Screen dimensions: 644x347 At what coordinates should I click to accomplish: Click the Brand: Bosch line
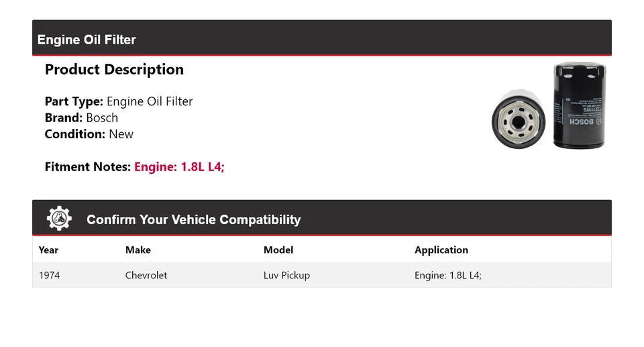[x=81, y=118]
